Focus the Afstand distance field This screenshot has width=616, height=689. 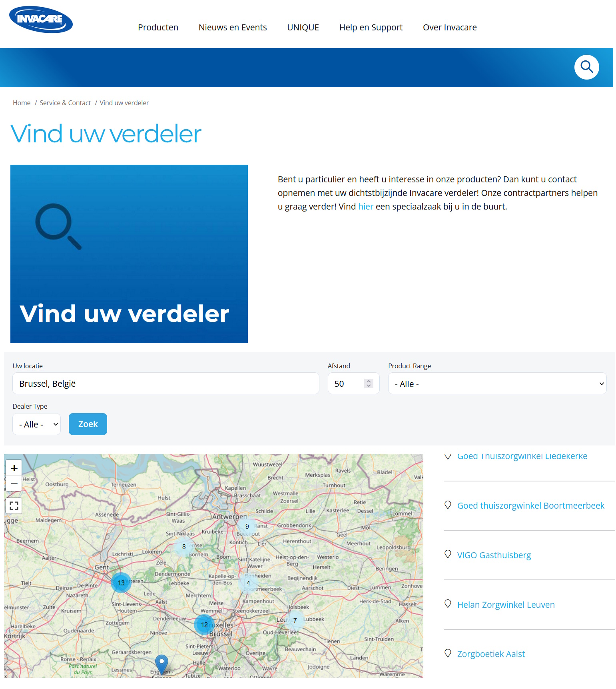353,383
